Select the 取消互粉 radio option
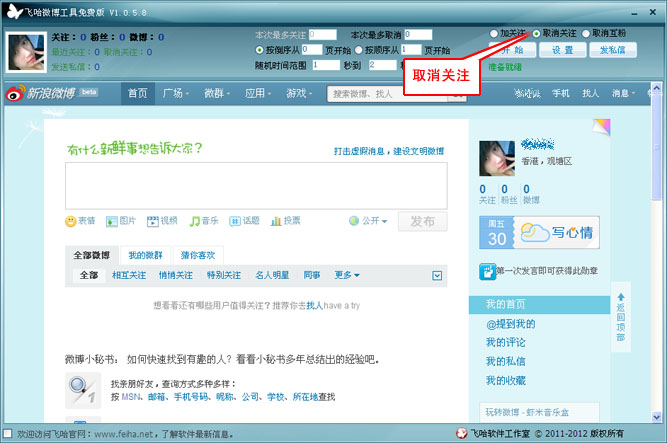 pos(586,33)
